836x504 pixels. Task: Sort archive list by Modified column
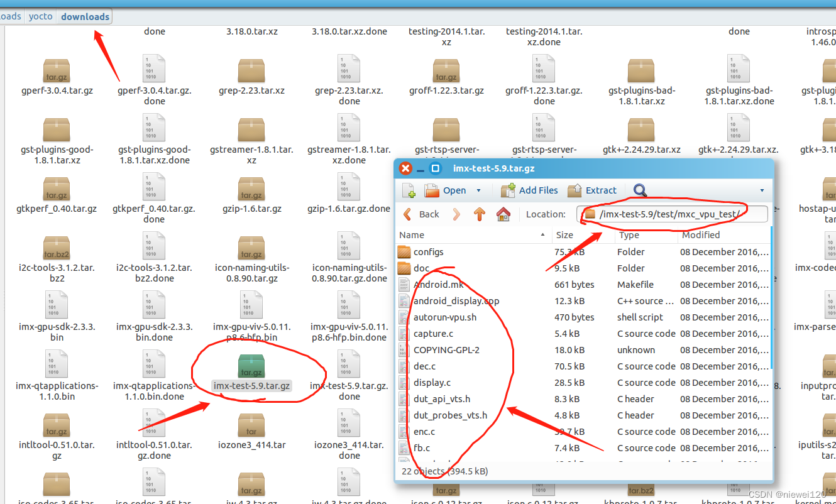click(x=723, y=235)
